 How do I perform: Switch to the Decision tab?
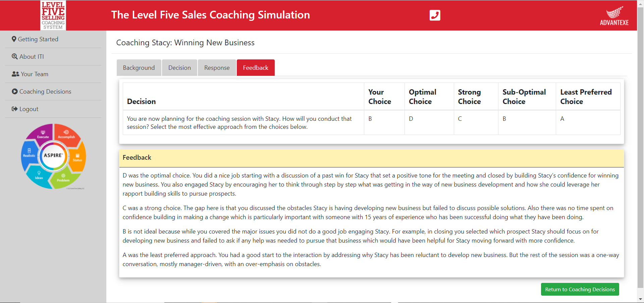(179, 67)
